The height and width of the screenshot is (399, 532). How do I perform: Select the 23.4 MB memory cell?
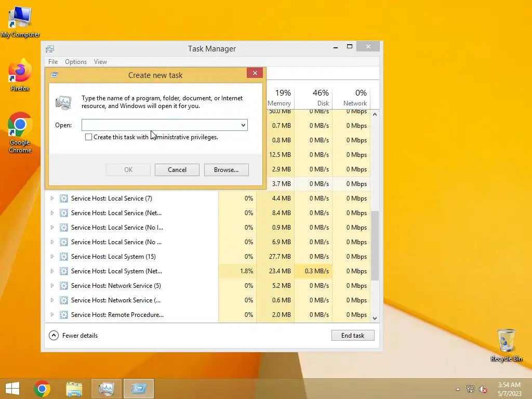pos(275,271)
